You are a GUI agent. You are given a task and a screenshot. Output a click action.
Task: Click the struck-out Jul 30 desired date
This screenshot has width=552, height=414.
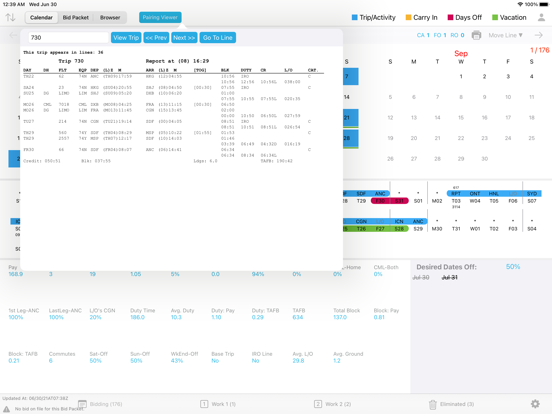421,277
